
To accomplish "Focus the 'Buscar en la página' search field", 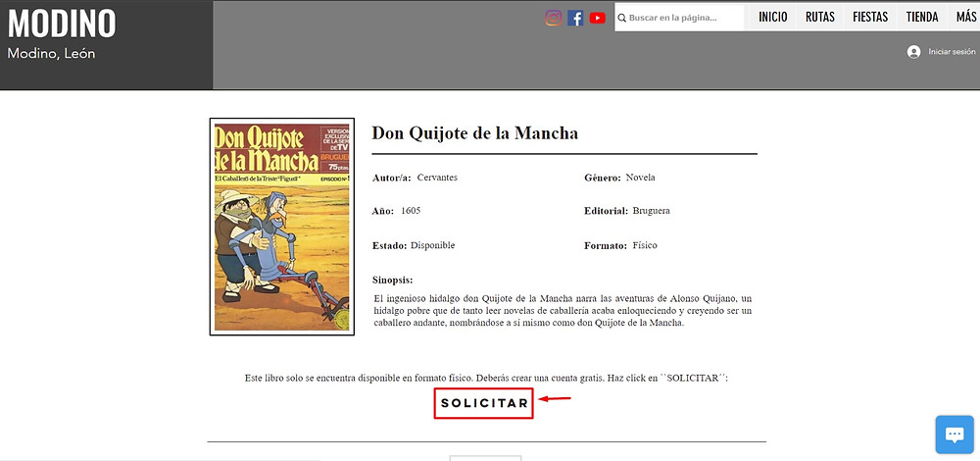I will [x=679, y=18].
